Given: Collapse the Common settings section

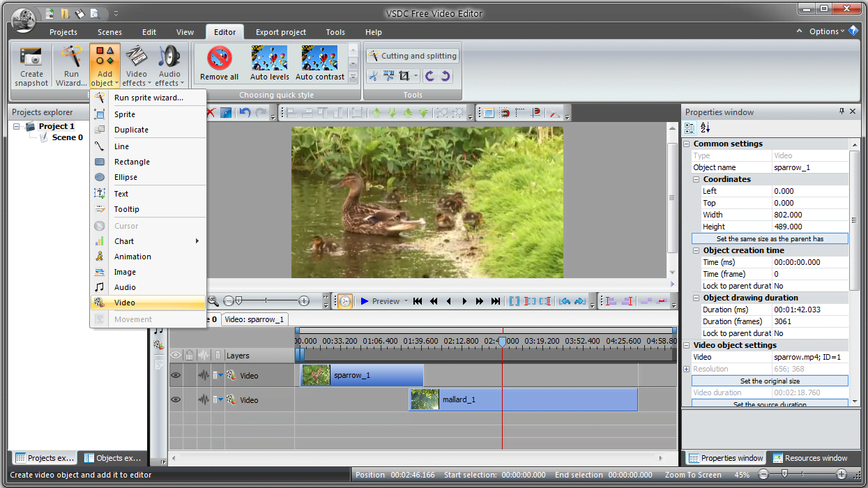Looking at the screenshot, I should (x=687, y=144).
